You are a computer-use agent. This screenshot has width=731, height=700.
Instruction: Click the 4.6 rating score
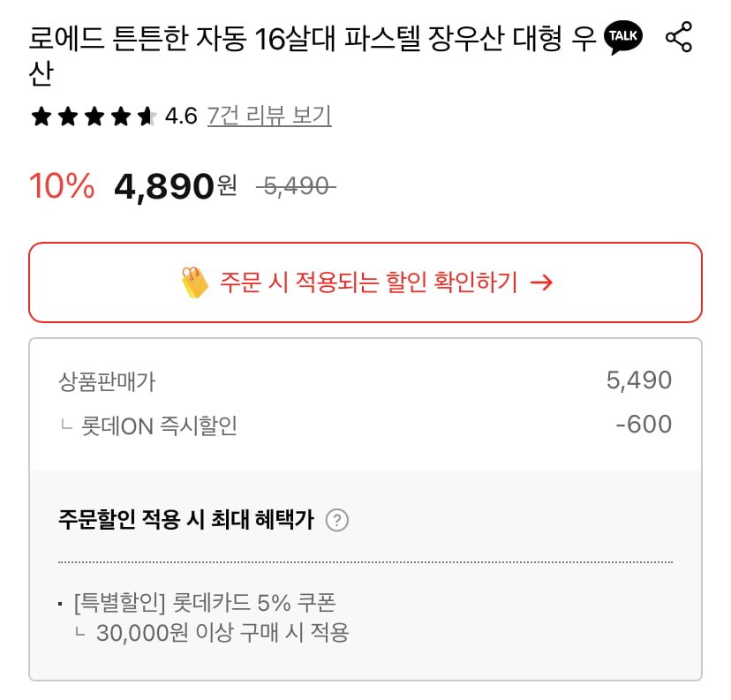click(181, 117)
